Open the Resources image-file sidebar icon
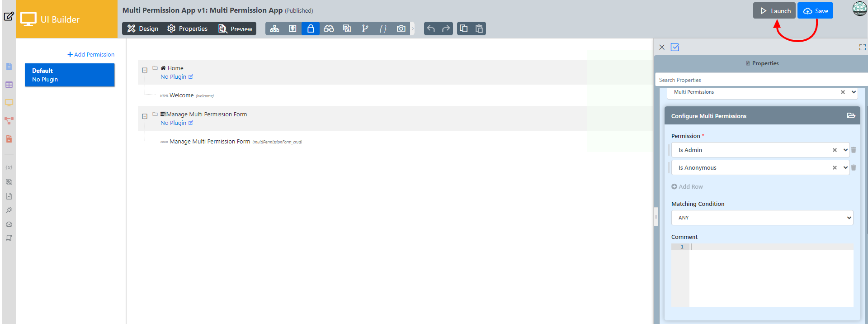The image size is (868, 324). 9,196
